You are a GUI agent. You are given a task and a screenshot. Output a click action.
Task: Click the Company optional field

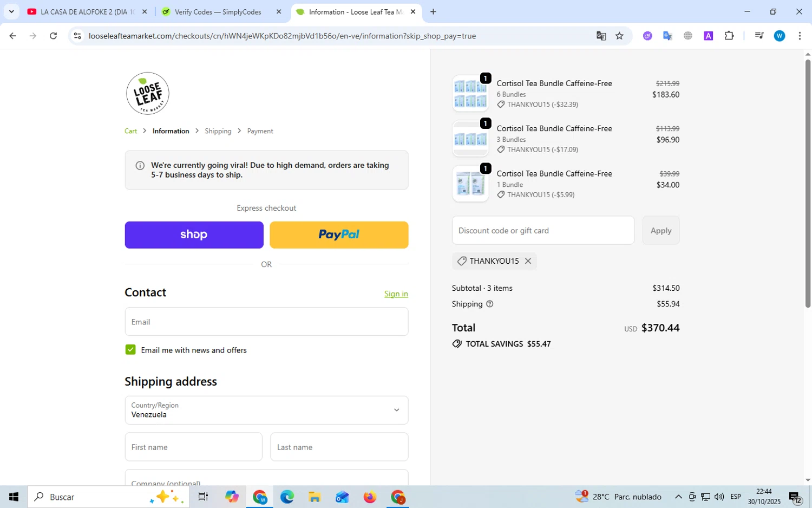coord(266,478)
